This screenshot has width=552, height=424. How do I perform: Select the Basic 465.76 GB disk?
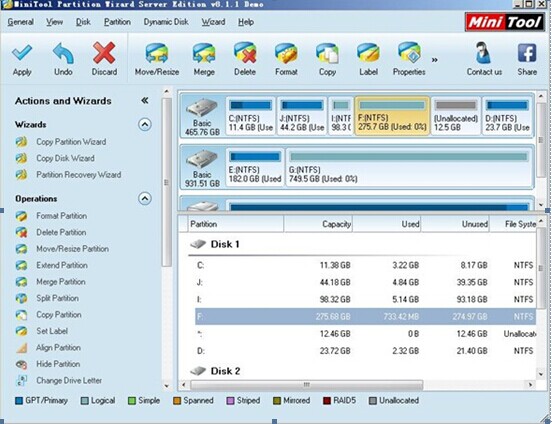202,117
